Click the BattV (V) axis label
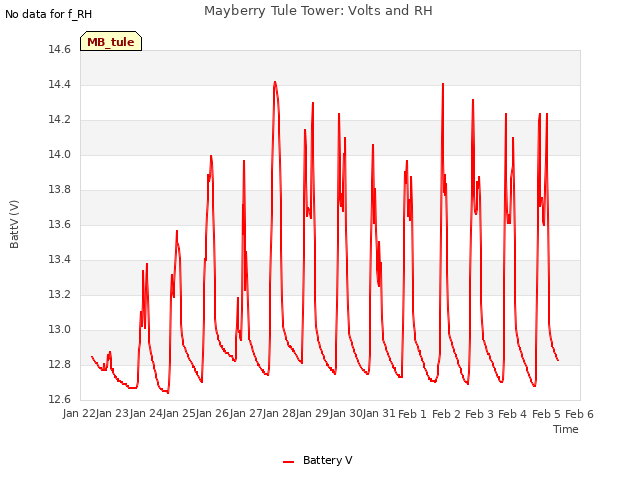Image resolution: width=640 pixels, height=480 pixels. pos(14,224)
